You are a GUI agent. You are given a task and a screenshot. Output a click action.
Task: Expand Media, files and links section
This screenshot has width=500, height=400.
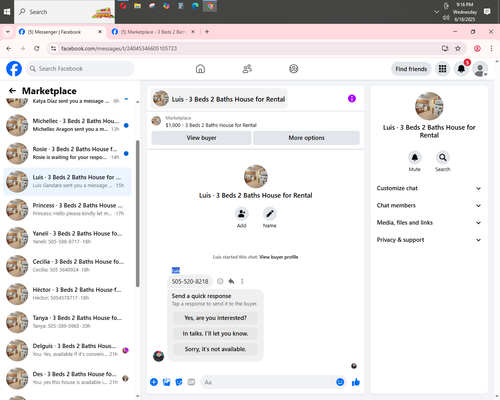coord(429,223)
